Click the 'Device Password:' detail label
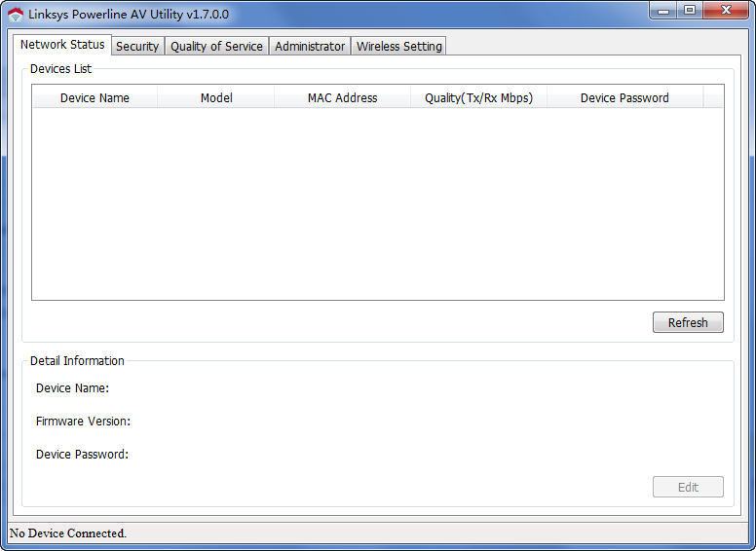Viewport: 756px width, 551px height. (82, 455)
